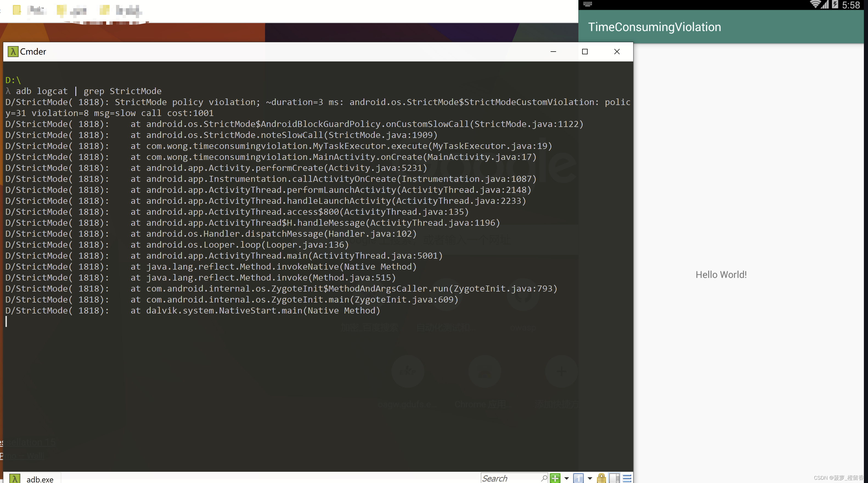This screenshot has width=868, height=483.
Task: Click the keyboard notification icon in the Android status bar
Action: 588,4
